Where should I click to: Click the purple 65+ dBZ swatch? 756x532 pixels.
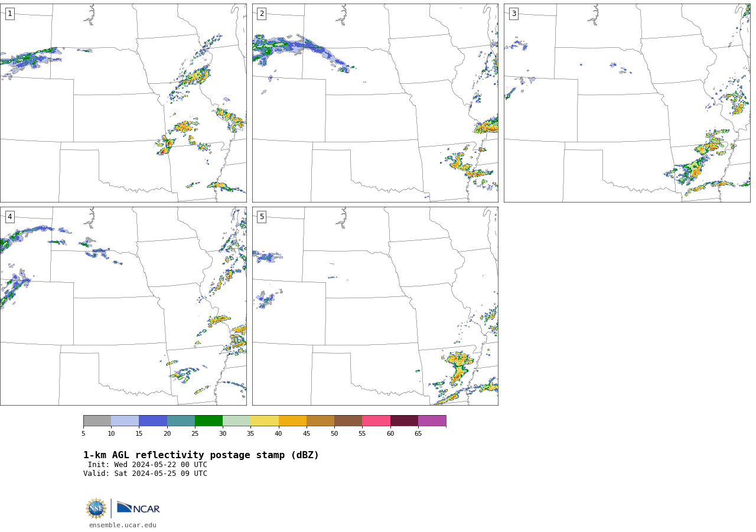coord(432,421)
